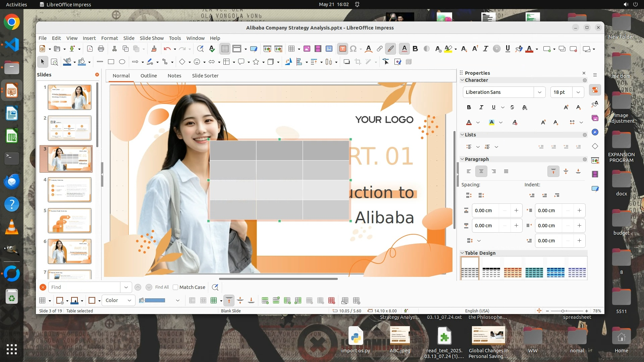The height and width of the screenshot is (362, 644).
Task: Open the sidebar Gallery deck icon
Action: [595, 118]
